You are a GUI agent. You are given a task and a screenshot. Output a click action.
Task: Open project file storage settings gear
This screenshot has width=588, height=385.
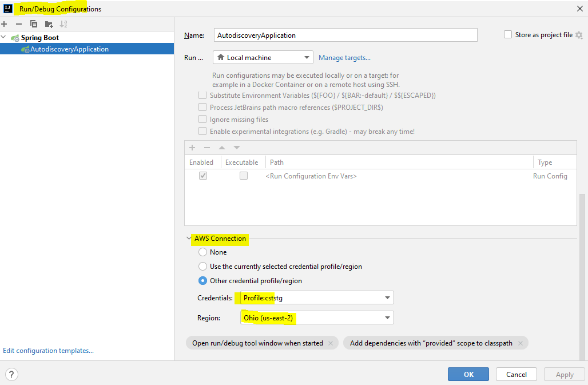pos(579,35)
